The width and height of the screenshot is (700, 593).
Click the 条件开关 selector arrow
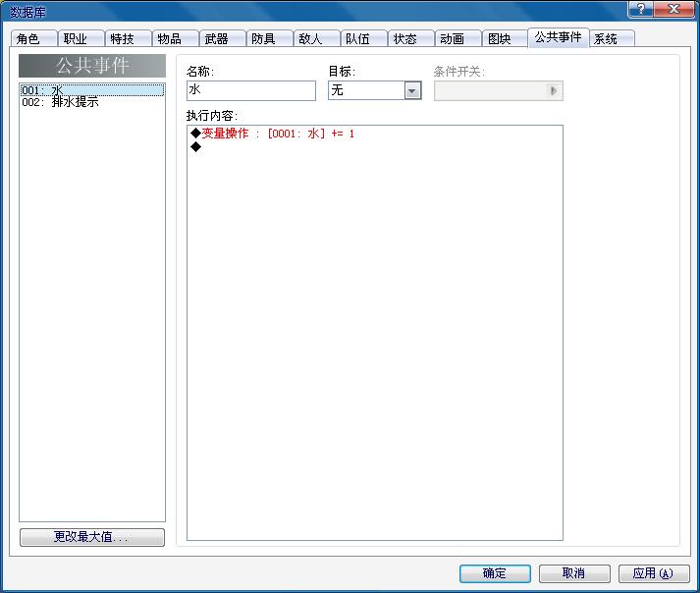(x=553, y=91)
